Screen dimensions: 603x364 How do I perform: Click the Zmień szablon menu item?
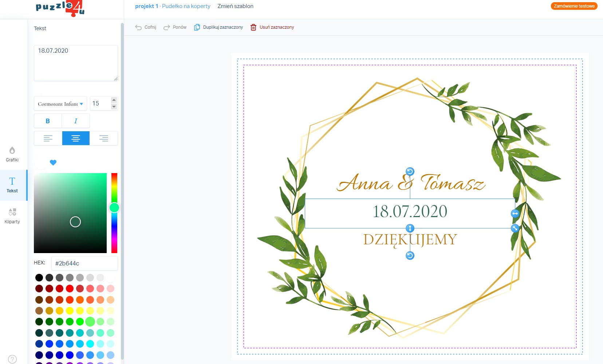coord(236,6)
